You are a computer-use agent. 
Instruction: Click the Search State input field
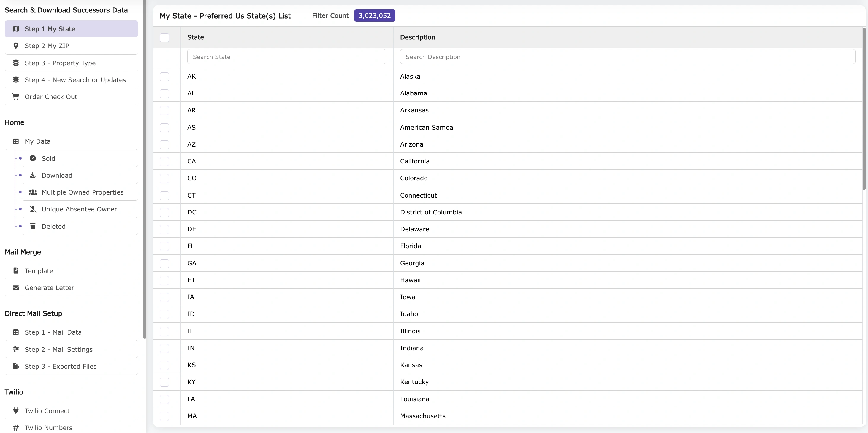click(286, 57)
